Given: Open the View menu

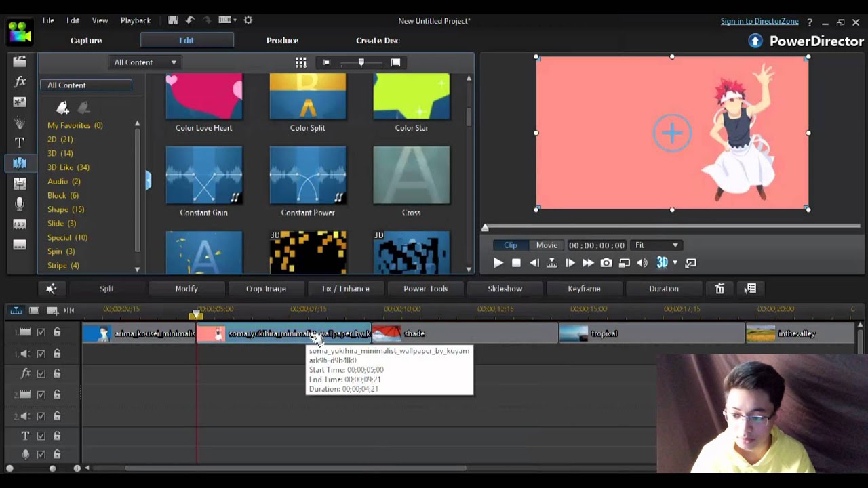Looking at the screenshot, I should 100,21.
